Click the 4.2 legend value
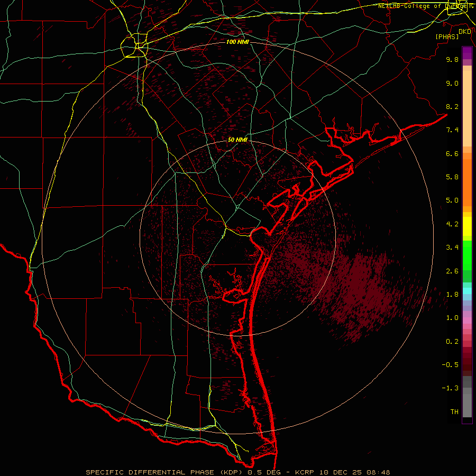 [452, 224]
